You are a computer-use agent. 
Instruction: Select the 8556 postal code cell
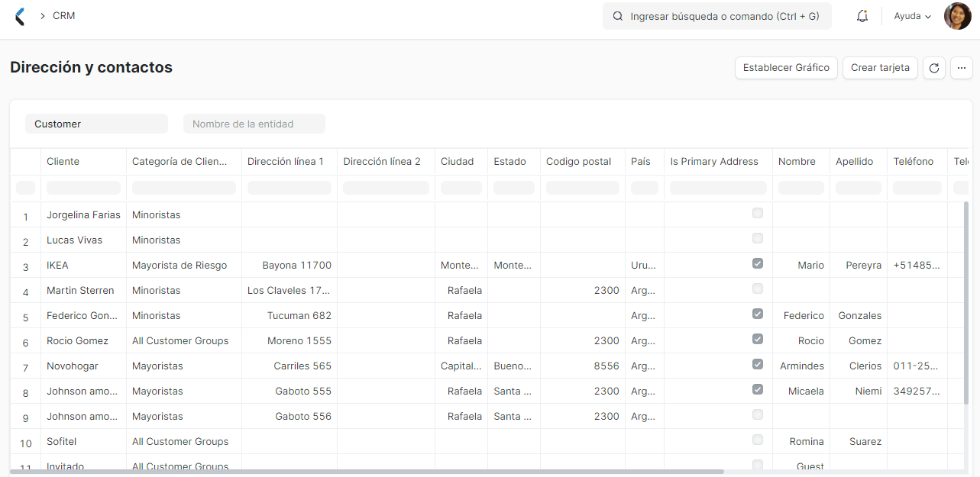[x=583, y=366]
